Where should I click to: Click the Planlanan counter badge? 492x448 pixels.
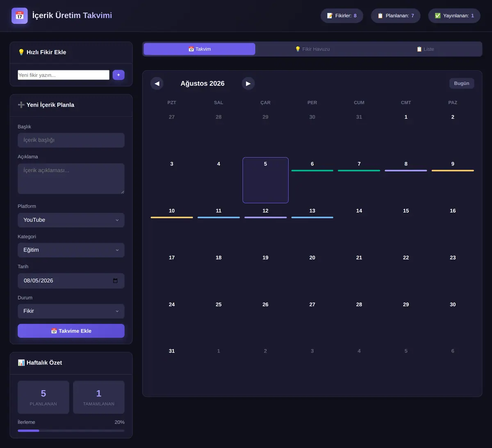[396, 16]
